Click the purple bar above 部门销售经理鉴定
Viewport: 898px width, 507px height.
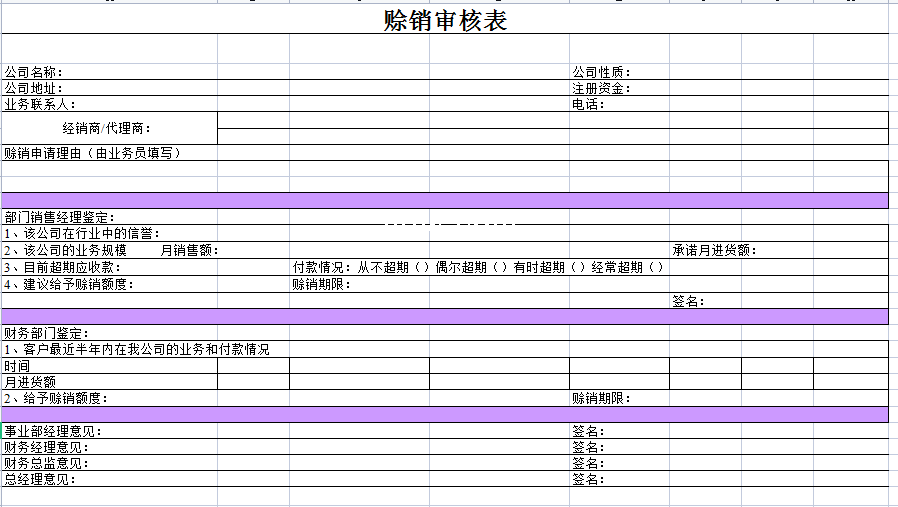pos(445,200)
